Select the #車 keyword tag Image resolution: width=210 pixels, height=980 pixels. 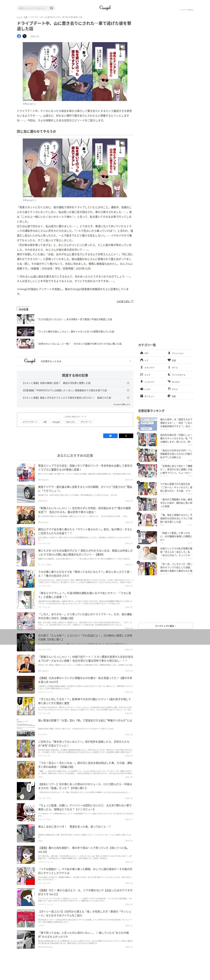(45, 422)
